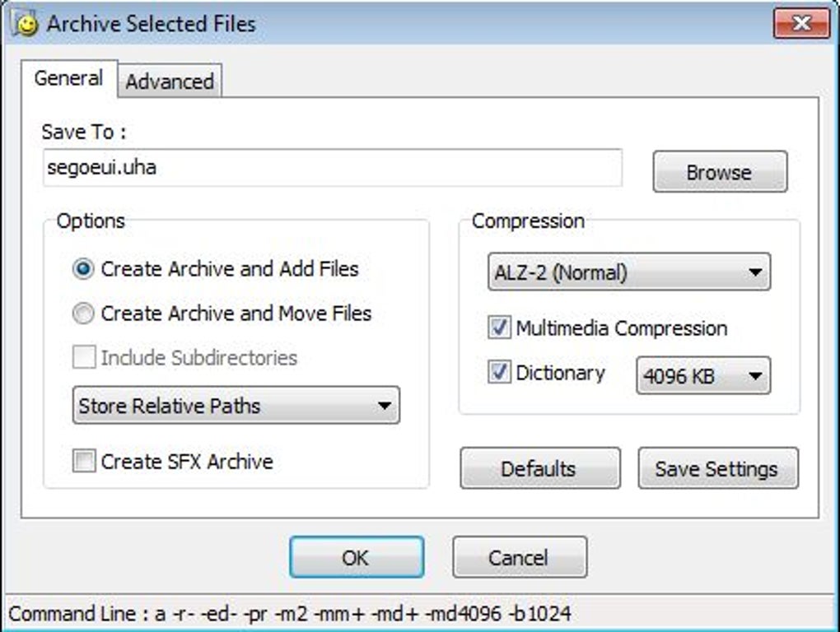The image size is (840, 632).
Task: Open the 4096 KB dictionary size dropdown
Action: 702,376
